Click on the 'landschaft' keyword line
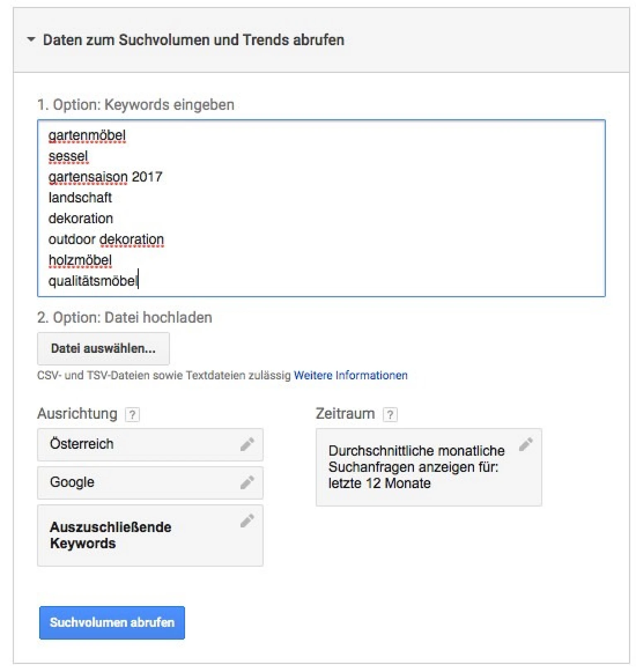This screenshot has height=672, width=636. (80, 198)
